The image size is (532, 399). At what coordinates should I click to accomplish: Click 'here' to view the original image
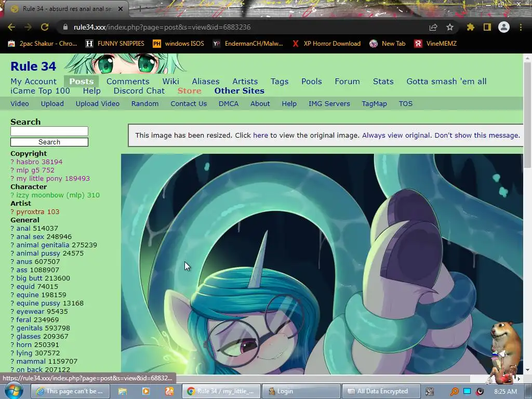tap(261, 136)
